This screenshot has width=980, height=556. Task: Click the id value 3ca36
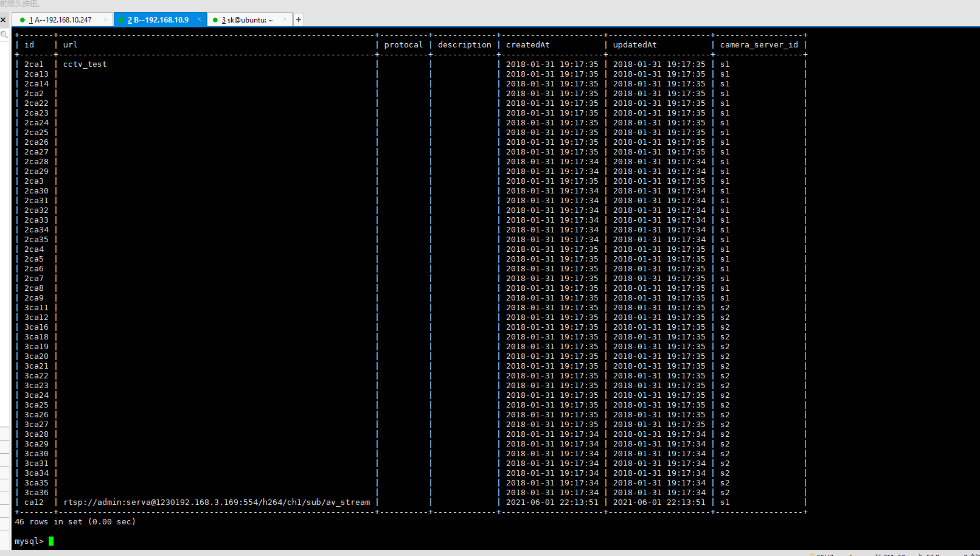tap(36, 492)
